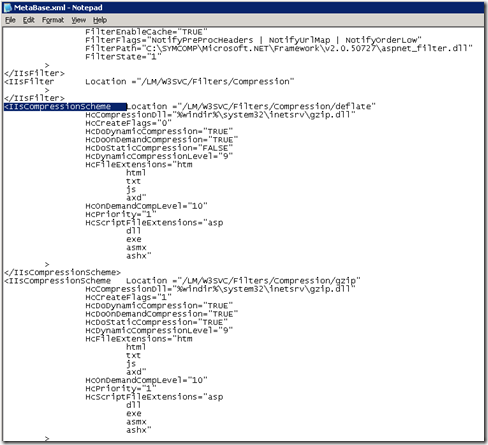Viewport: 488px width, 445px height.
Task: Click the FilterPath aspnet_filter.dll line
Action: 279,49
